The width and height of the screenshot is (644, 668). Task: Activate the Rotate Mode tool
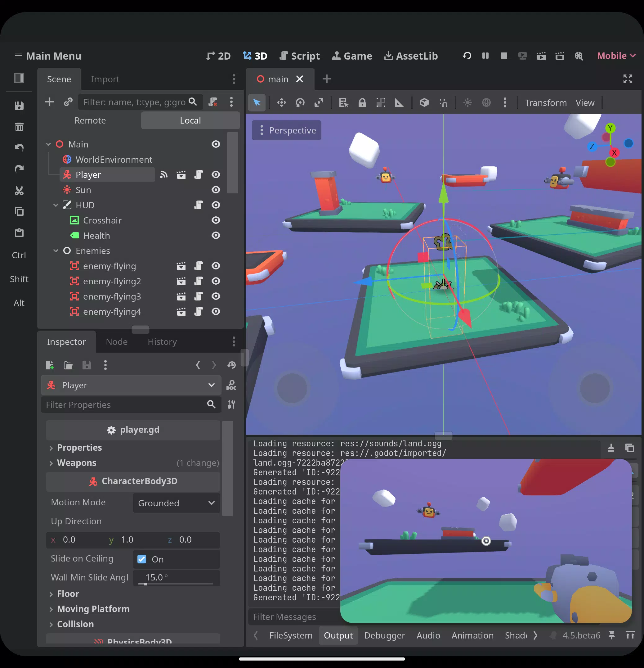[x=300, y=102]
